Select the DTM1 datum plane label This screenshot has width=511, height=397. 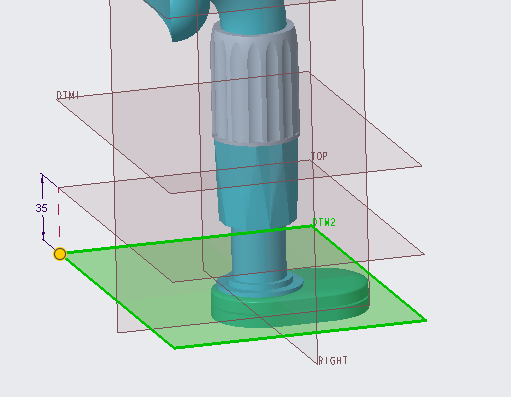[x=68, y=95]
